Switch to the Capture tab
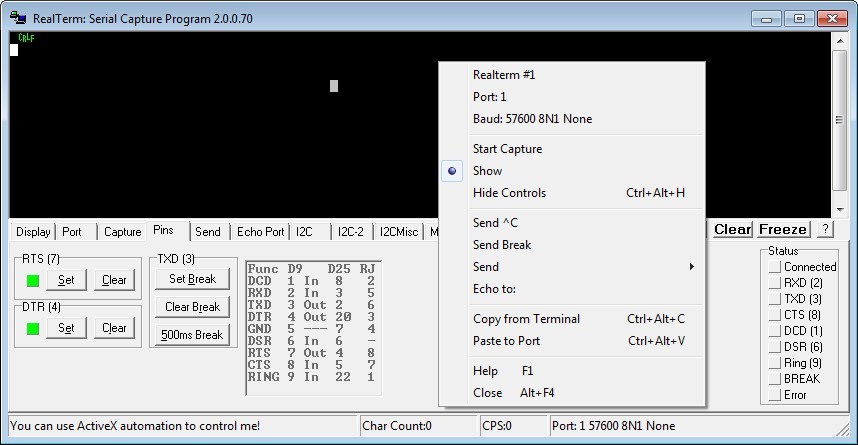858x445 pixels. [122, 232]
